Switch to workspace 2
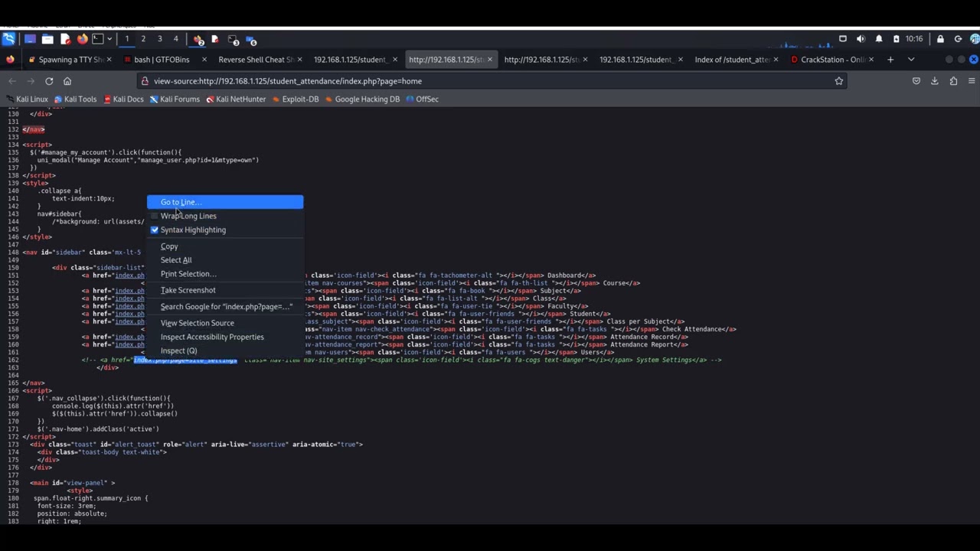This screenshot has width=980, height=551. (143, 39)
